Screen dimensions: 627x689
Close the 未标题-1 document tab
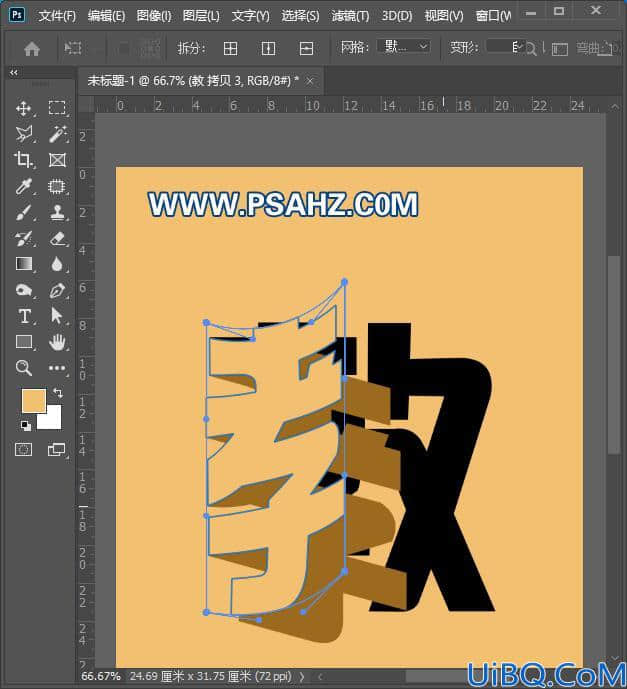[x=310, y=81]
